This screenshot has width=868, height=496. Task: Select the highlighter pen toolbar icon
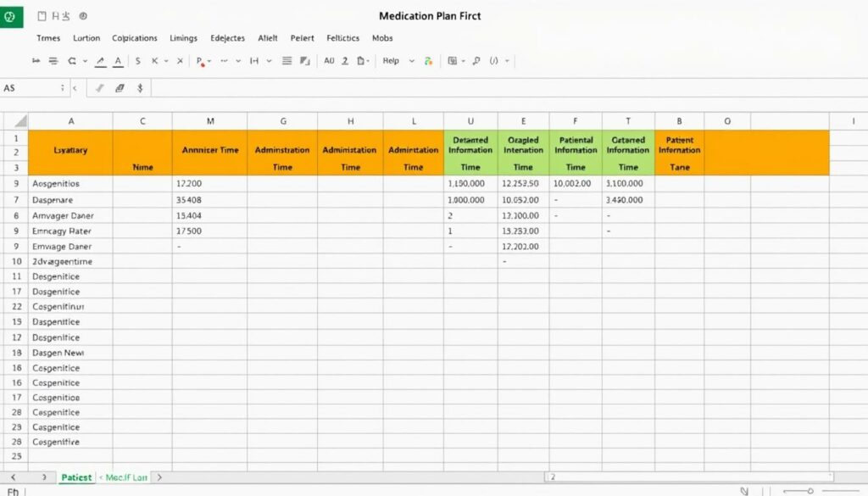100,61
